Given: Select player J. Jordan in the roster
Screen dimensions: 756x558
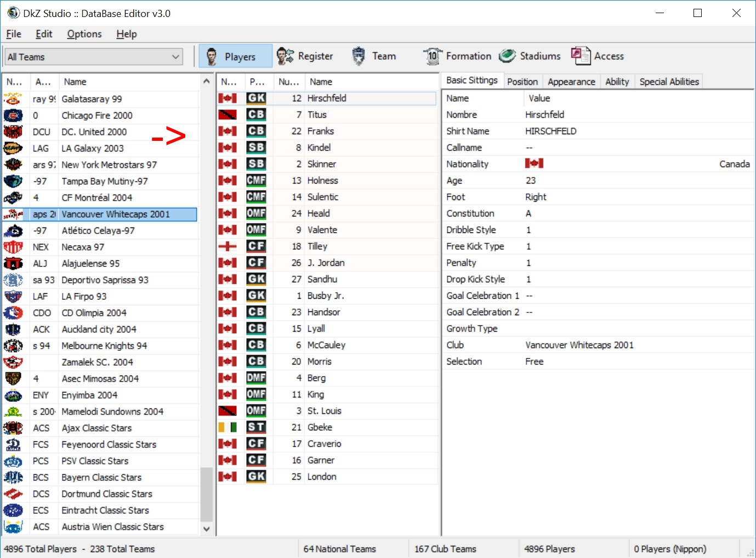Looking at the screenshot, I should [x=327, y=263].
